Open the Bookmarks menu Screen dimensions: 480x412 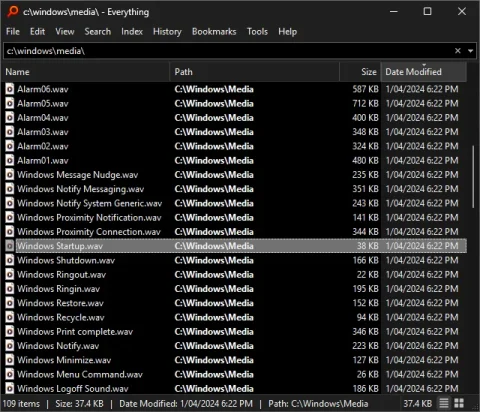tap(214, 32)
